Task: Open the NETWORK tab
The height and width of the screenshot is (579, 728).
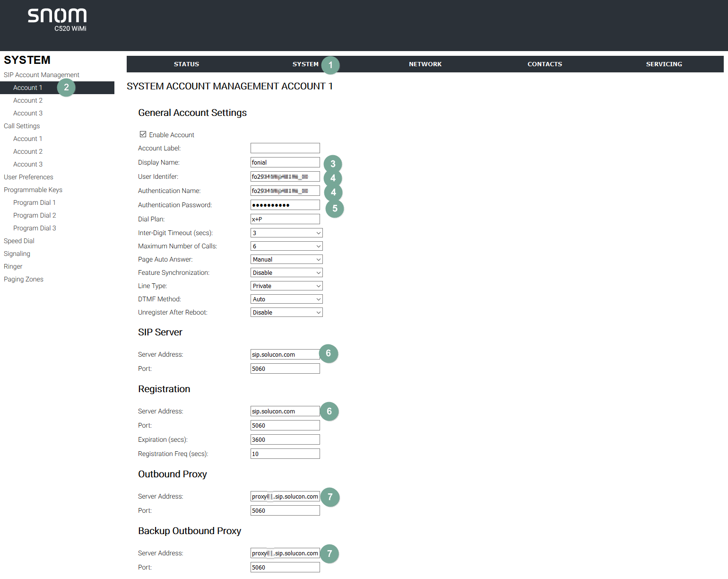Action: point(425,64)
